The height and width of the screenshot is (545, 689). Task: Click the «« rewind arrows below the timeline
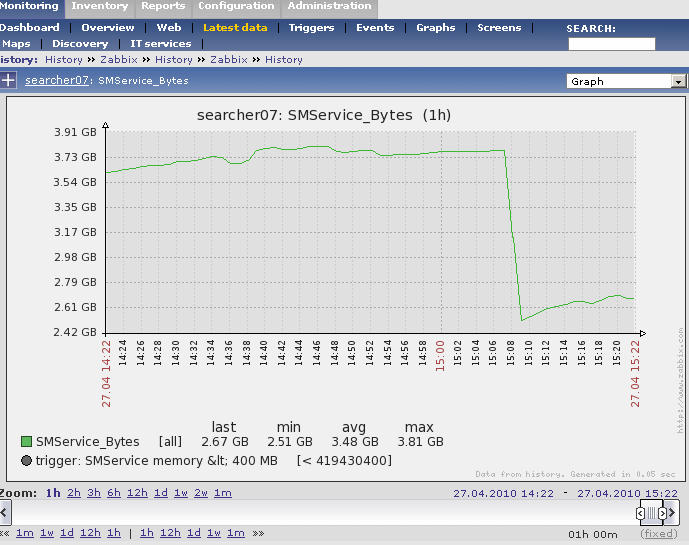(5, 533)
